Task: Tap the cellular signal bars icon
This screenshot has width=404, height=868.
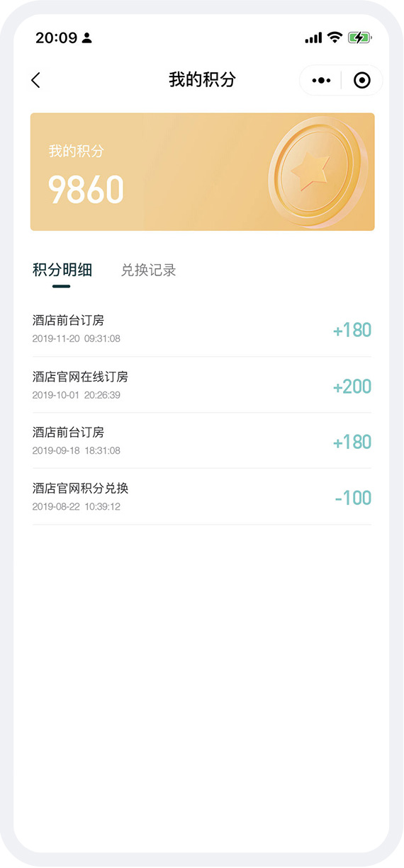Action: [x=313, y=38]
